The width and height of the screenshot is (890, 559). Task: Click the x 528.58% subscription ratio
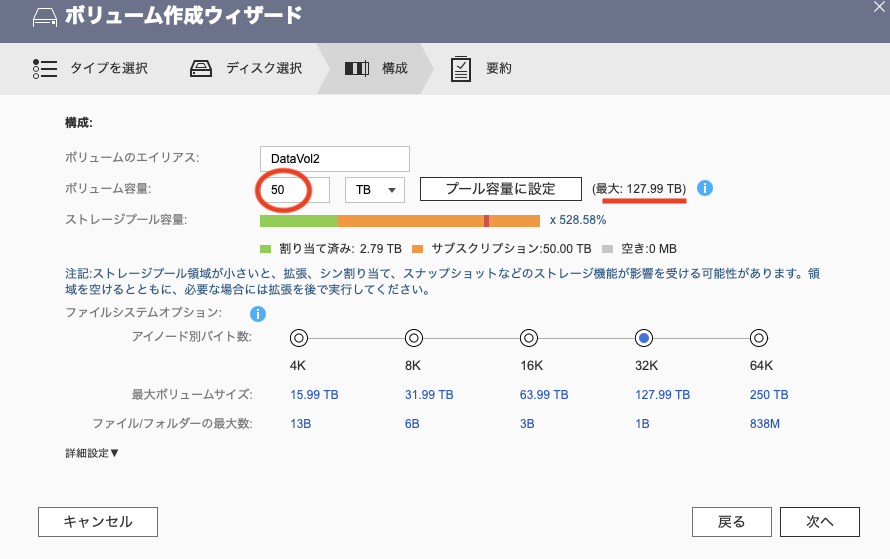[578, 220]
